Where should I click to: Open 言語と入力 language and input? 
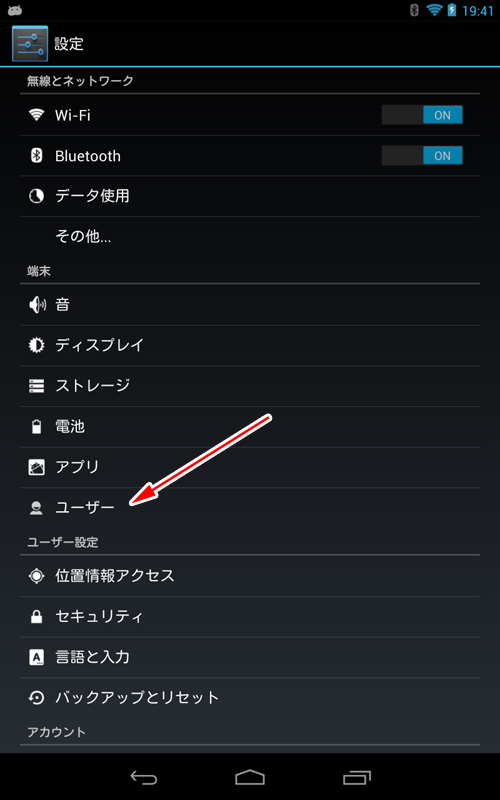250,657
